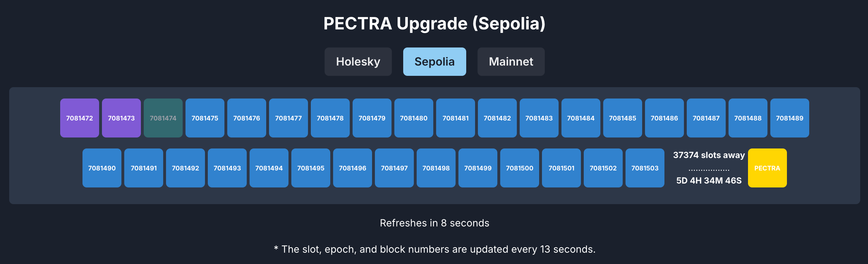Open the Mainnet network tab
The height and width of the screenshot is (264, 868).
tap(511, 62)
